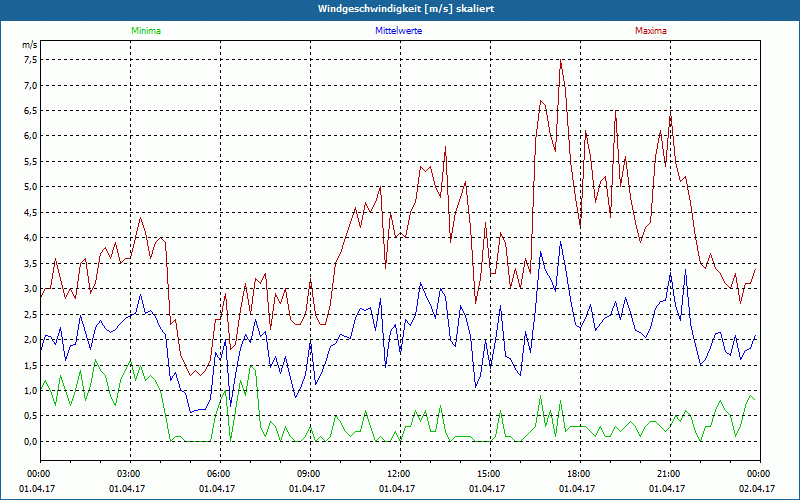The image size is (800, 500).
Task: Click the '7,0' y-axis value
Action: click(x=31, y=85)
